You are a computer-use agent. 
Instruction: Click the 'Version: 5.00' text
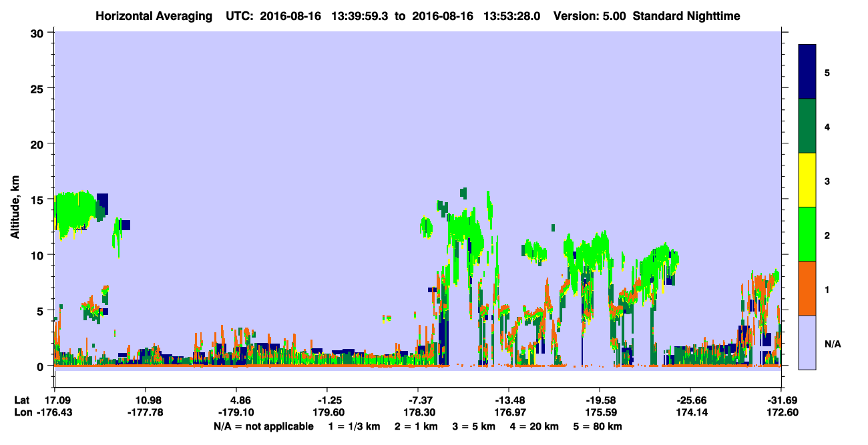pyautogui.click(x=590, y=16)
